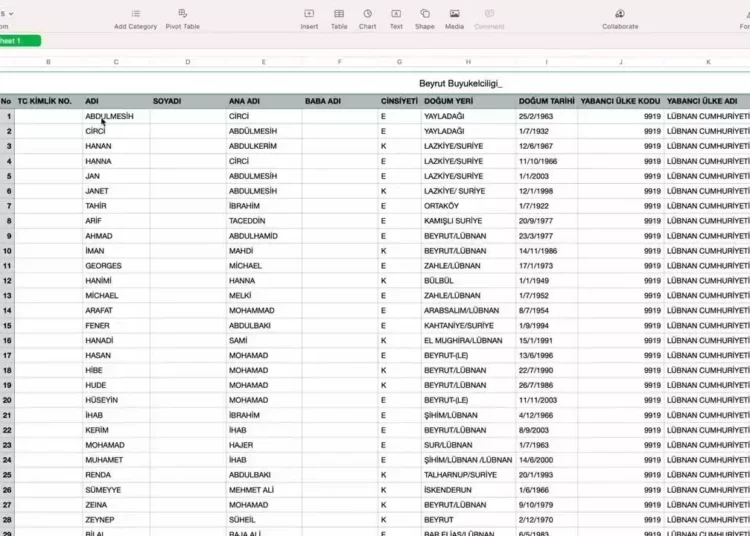Select the KAMIŞLI SURİYE cell
Screen dimensions: 750x536
[x=468, y=220]
